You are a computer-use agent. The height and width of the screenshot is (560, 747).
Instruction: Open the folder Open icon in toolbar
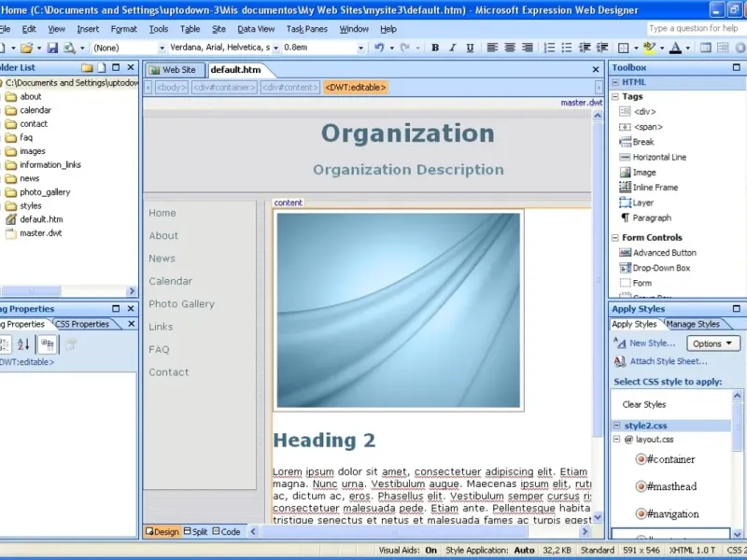click(27, 48)
